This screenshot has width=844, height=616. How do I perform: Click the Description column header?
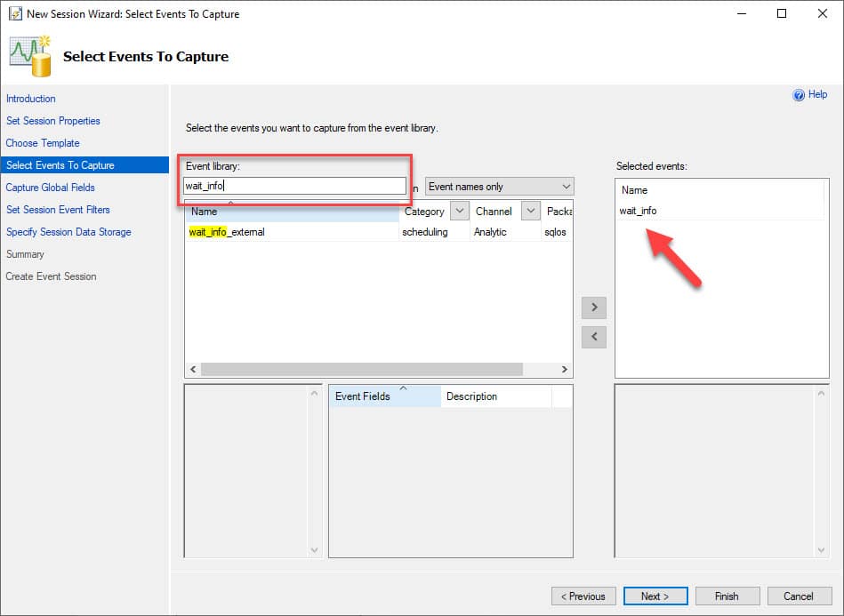495,396
